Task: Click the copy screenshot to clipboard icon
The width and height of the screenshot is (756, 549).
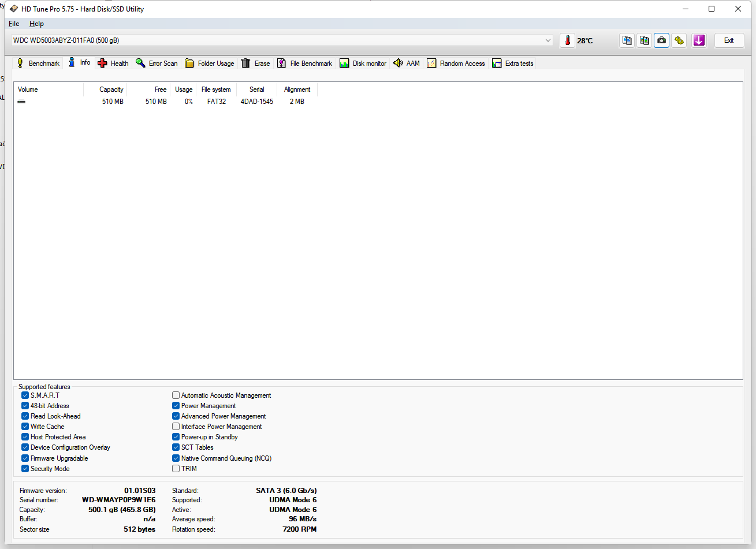Action: point(644,40)
